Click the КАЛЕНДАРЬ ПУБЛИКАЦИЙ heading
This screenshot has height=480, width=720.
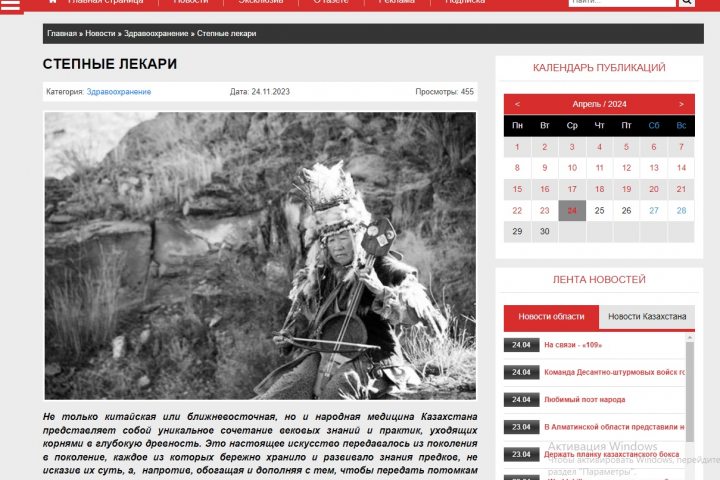(599, 68)
